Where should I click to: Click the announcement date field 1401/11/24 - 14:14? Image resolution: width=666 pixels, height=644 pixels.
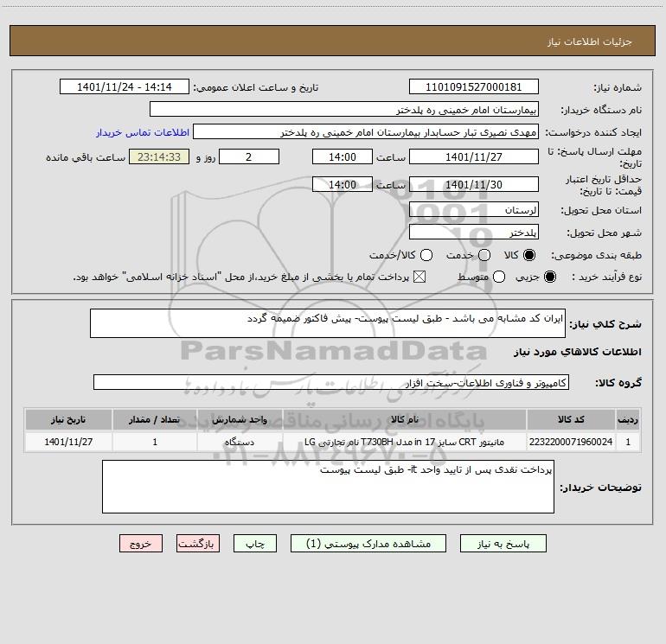tap(125, 86)
